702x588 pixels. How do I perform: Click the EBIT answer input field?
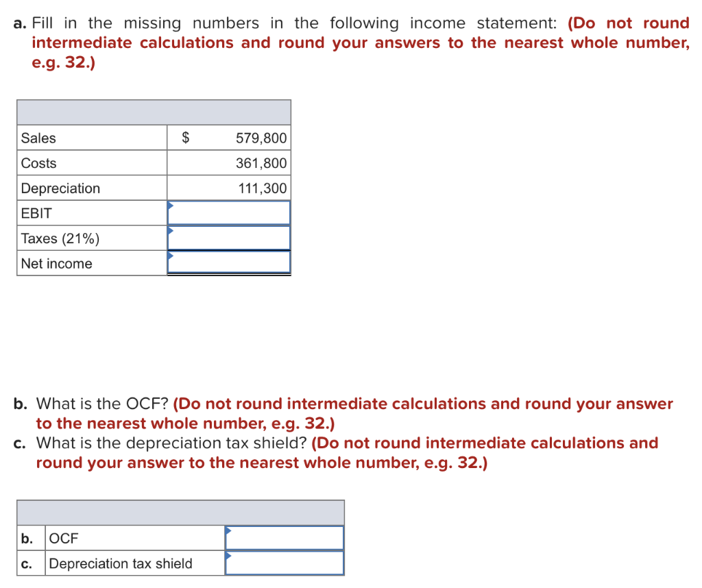pyautogui.click(x=229, y=213)
